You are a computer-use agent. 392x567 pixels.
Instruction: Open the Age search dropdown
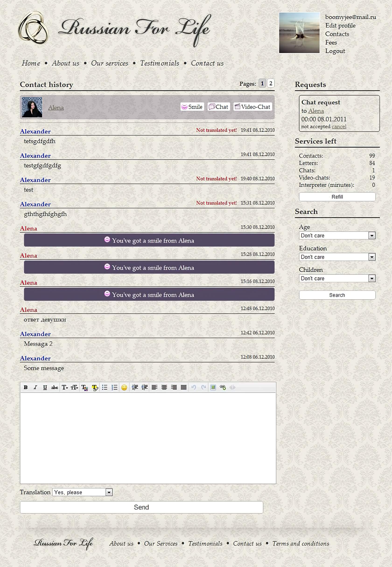coord(372,235)
